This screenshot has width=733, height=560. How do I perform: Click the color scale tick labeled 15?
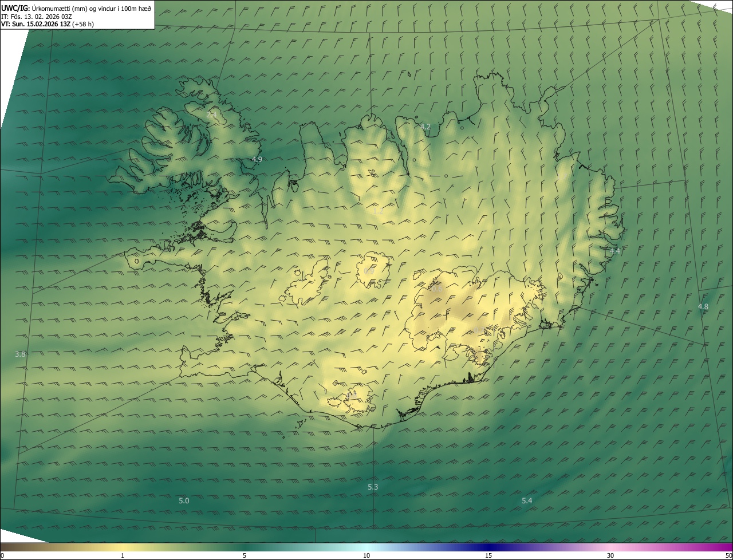[488, 555]
